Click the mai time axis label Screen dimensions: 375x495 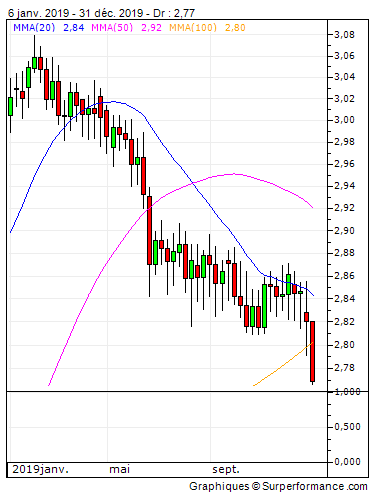point(119,469)
